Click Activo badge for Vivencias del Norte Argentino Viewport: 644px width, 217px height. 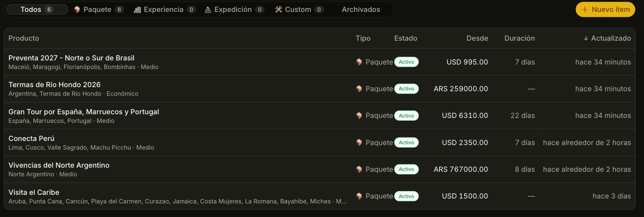point(406,169)
